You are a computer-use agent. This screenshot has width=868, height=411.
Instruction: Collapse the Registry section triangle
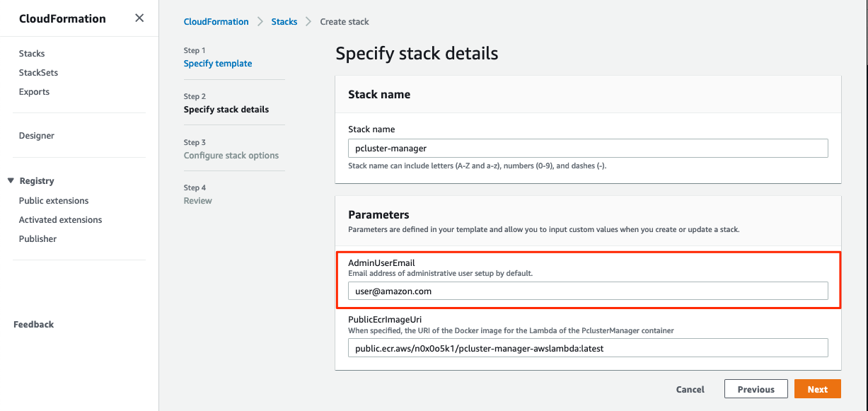(x=11, y=181)
